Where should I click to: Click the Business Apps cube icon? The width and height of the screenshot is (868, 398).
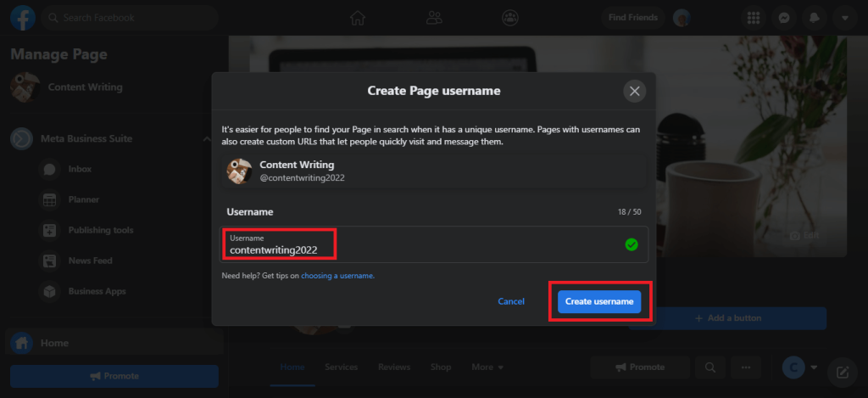50,291
